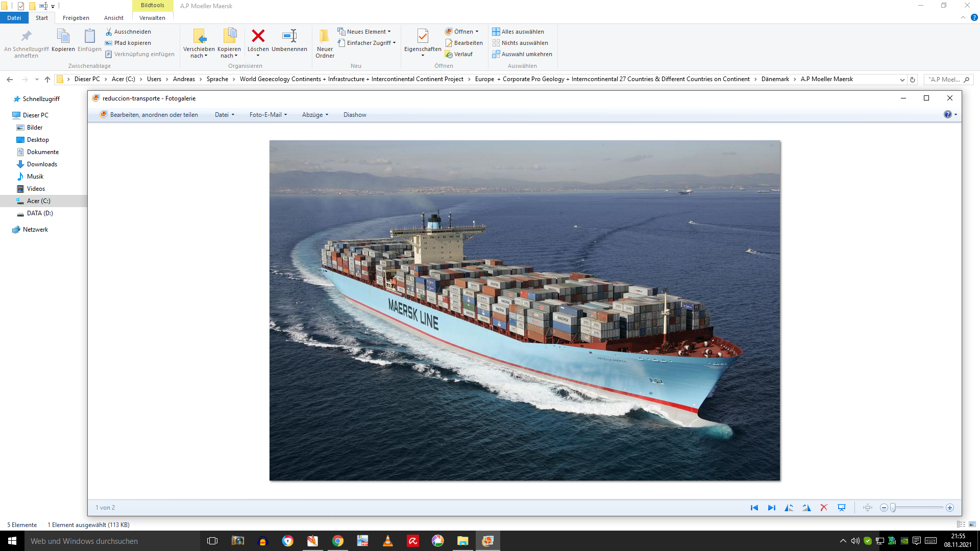
Task: Select Netzwerk in navigation pane
Action: [35, 230]
